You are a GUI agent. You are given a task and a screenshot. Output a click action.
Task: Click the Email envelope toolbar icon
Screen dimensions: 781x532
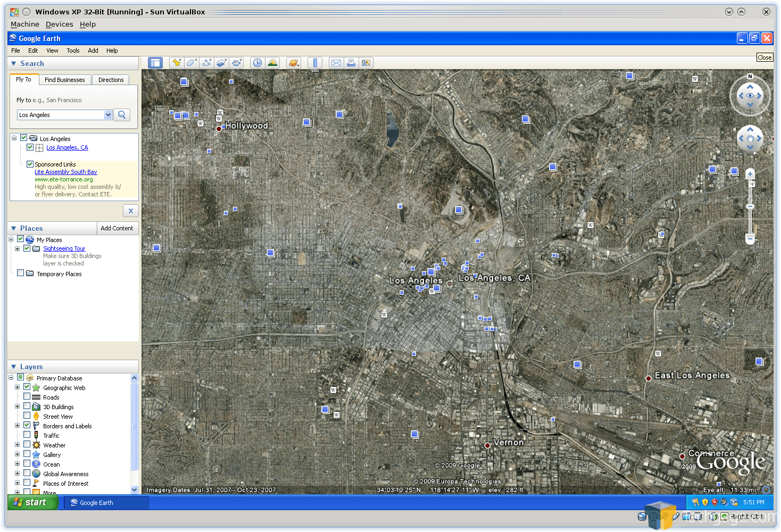(x=336, y=63)
